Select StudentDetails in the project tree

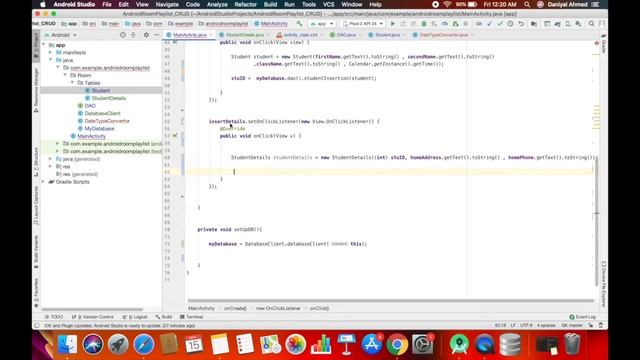click(109, 98)
